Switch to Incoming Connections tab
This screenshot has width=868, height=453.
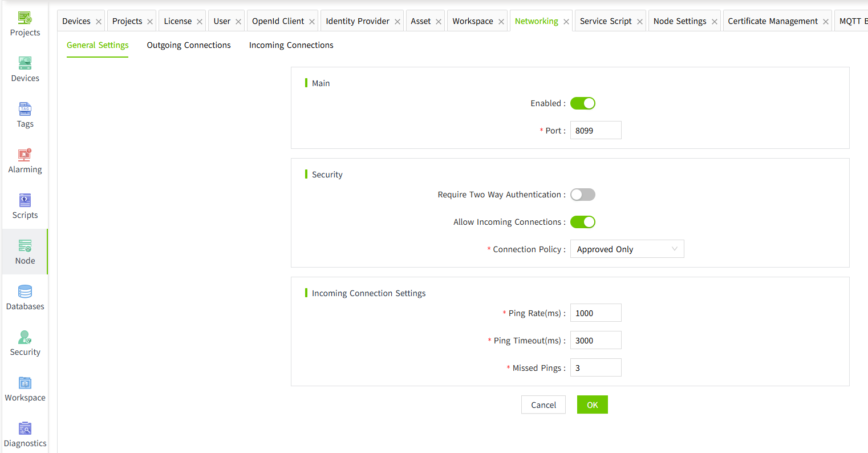coord(291,45)
